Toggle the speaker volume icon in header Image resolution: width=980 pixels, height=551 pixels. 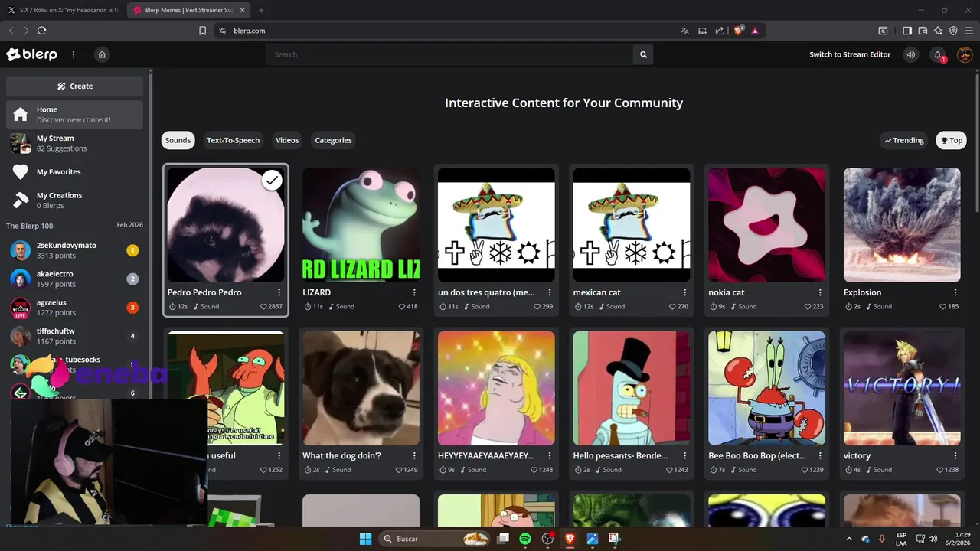pos(910,54)
